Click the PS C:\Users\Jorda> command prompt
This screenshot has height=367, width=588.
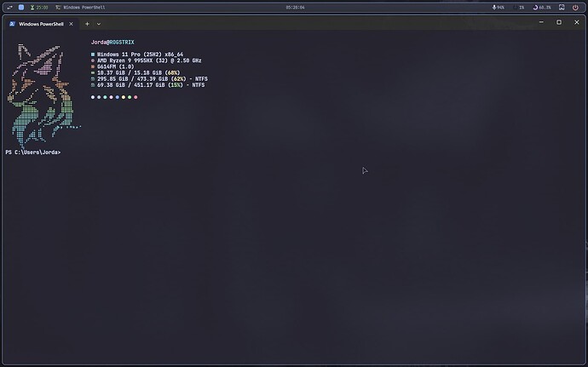point(32,152)
